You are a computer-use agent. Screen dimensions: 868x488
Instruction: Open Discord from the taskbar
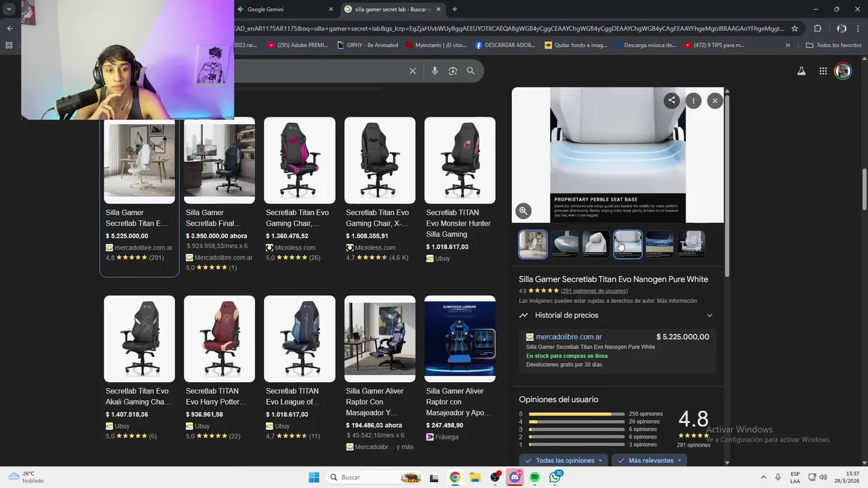515,477
